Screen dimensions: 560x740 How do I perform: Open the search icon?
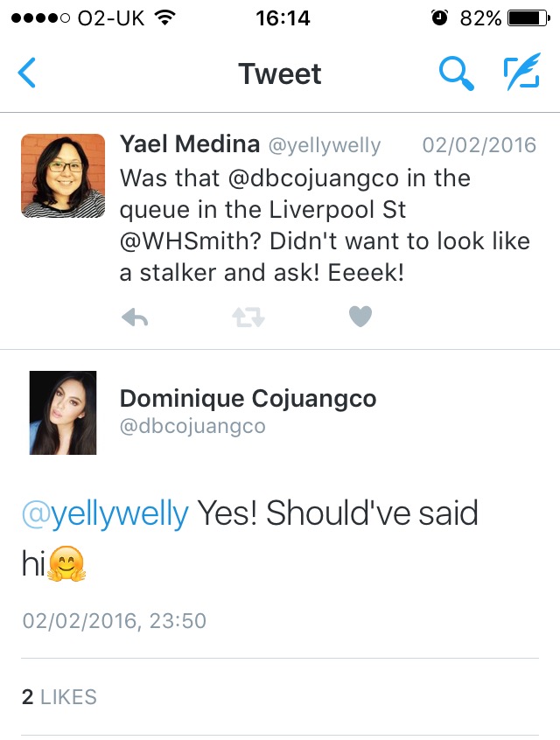pos(456,74)
